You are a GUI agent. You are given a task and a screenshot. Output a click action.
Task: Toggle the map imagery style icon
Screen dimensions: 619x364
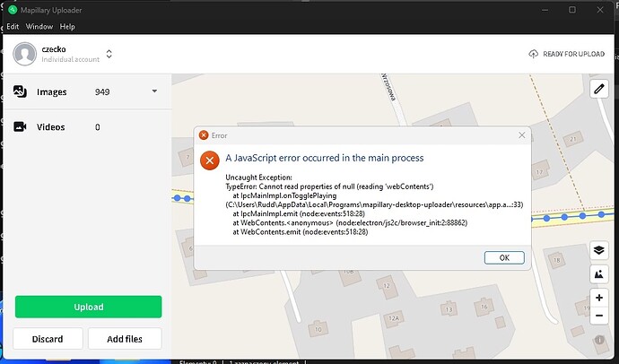(599, 273)
